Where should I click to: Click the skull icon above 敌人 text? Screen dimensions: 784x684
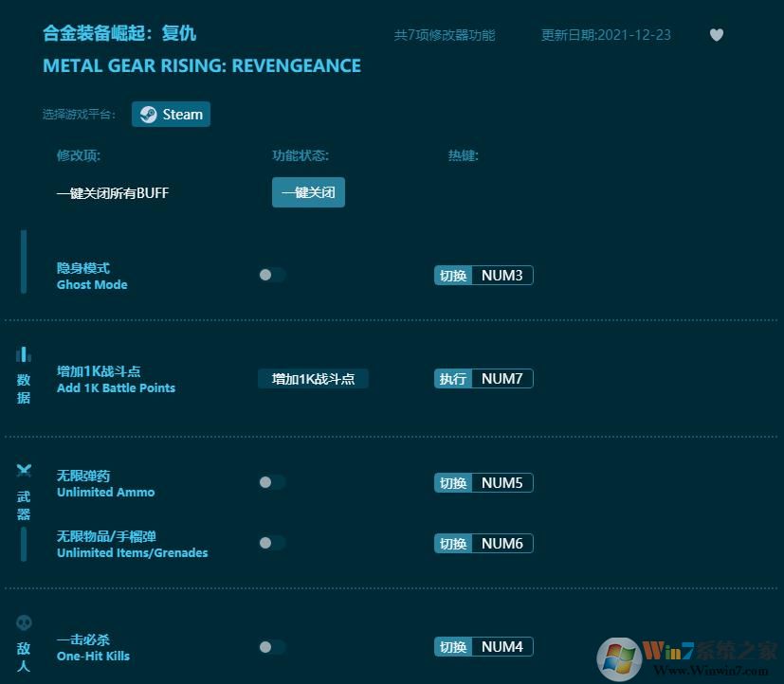point(23,623)
